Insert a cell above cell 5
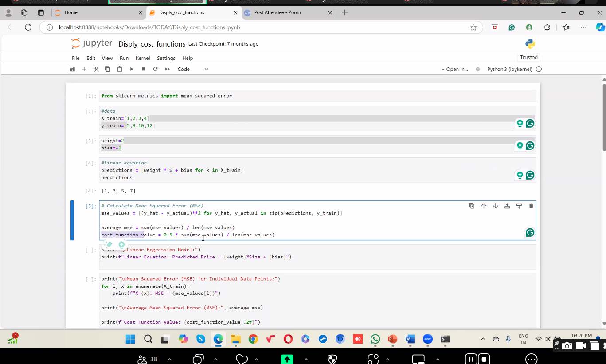 coord(507,206)
